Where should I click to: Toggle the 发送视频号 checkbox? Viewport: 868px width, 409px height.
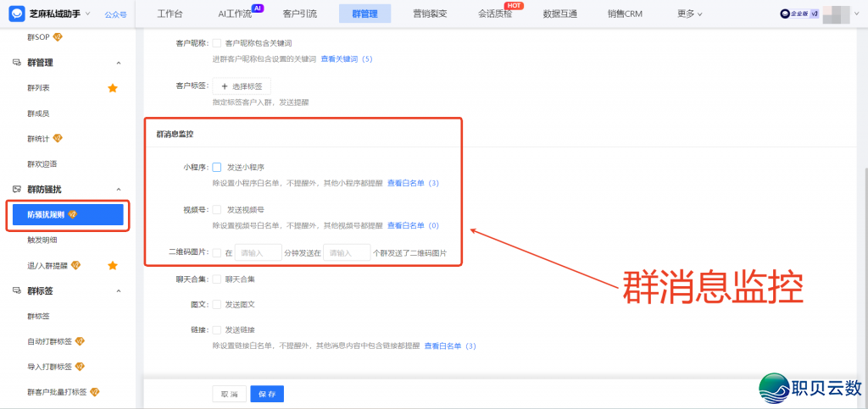pyautogui.click(x=217, y=209)
